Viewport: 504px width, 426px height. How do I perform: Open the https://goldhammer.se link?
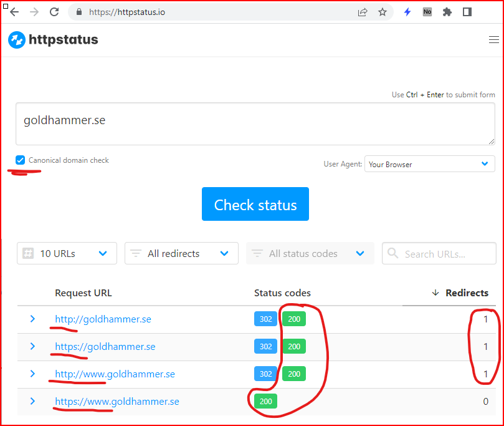click(x=105, y=347)
